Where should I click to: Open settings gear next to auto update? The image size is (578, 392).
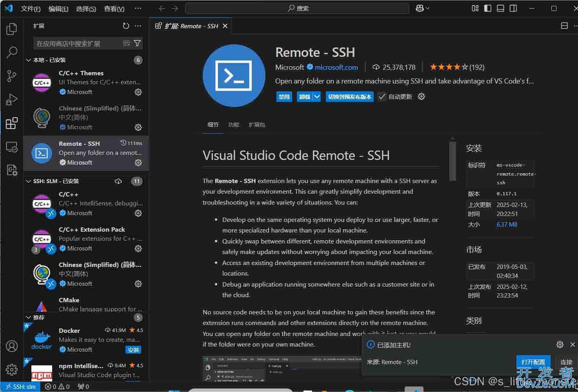pyautogui.click(x=421, y=96)
